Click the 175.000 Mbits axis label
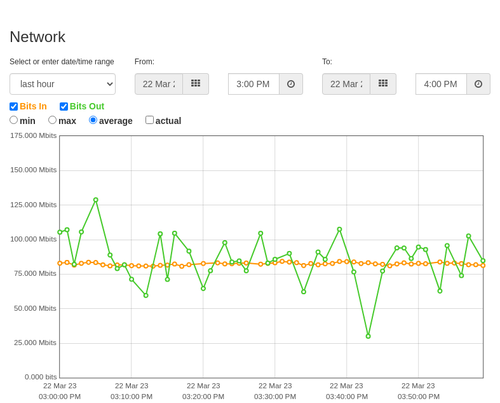The width and height of the screenshot is (500, 403). 33,135
